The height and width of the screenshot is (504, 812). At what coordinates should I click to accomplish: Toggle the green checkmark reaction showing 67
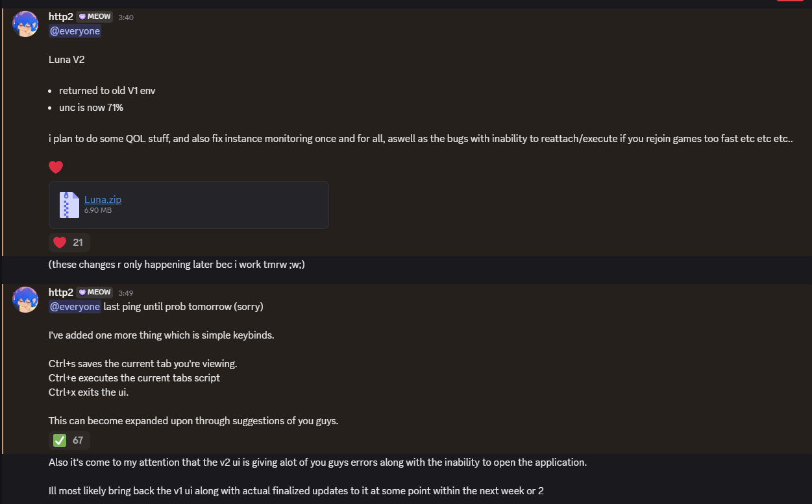click(x=69, y=440)
